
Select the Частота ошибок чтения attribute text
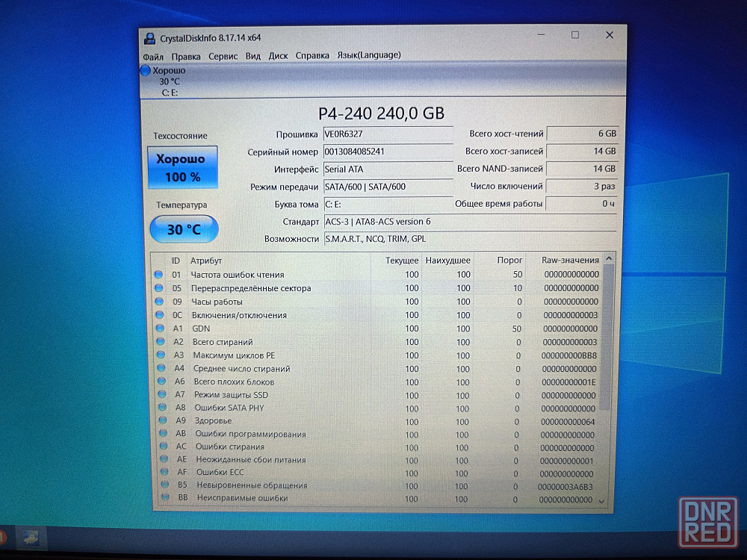[238, 275]
